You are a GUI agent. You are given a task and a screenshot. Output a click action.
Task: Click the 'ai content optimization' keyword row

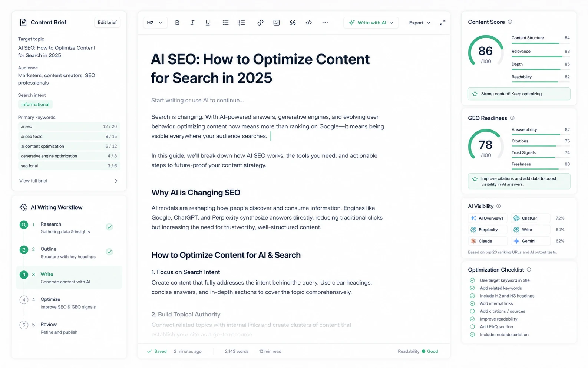coord(69,146)
